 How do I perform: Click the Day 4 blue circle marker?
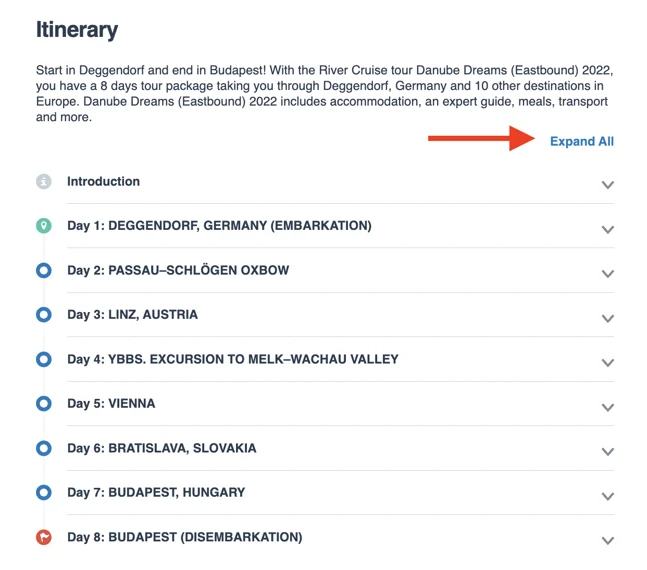44,359
